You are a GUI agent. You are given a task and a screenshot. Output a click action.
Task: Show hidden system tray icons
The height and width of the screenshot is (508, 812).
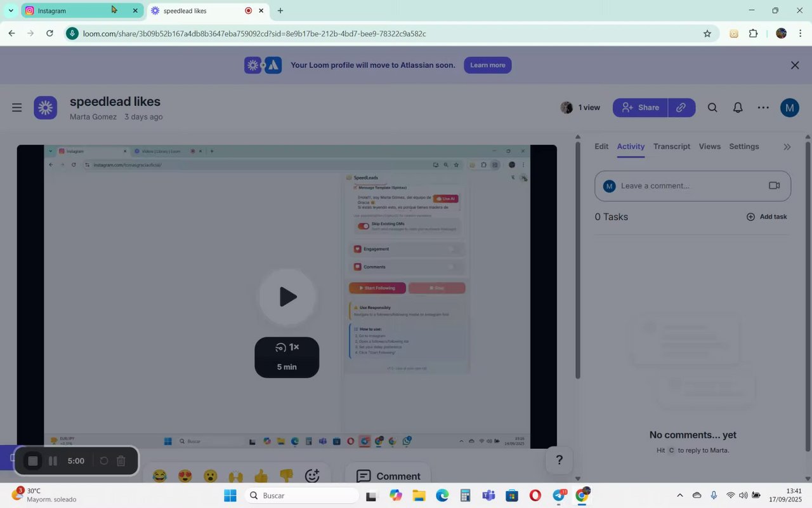[x=680, y=495]
